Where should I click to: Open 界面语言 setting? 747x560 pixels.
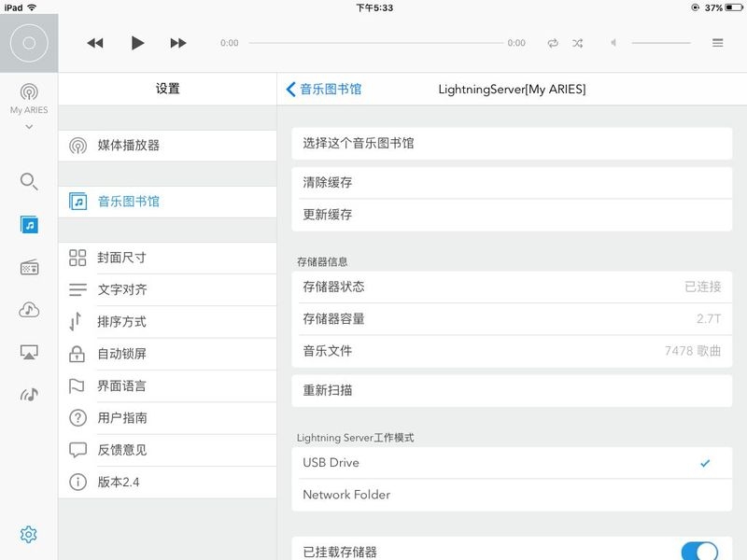click(x=167, y=385)
